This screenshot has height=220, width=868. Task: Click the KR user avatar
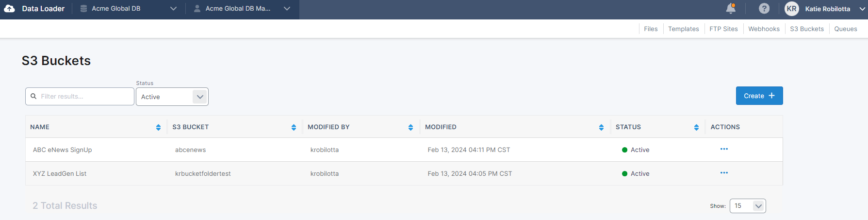(x=791, y=9)
